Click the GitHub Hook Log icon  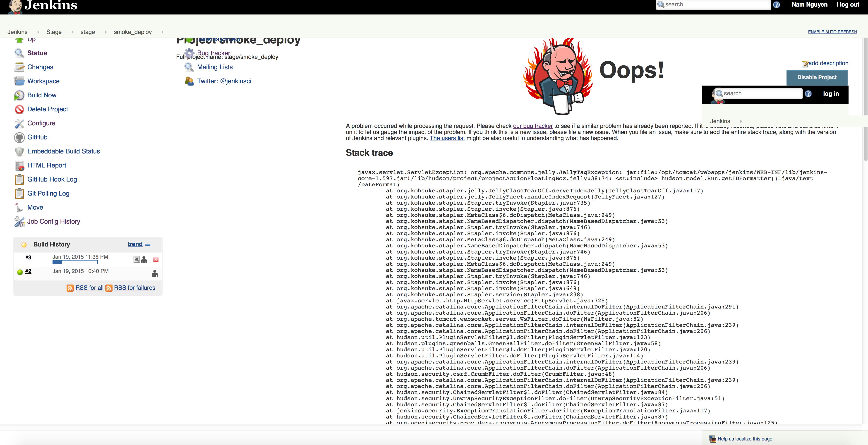(x=19, y=179)
